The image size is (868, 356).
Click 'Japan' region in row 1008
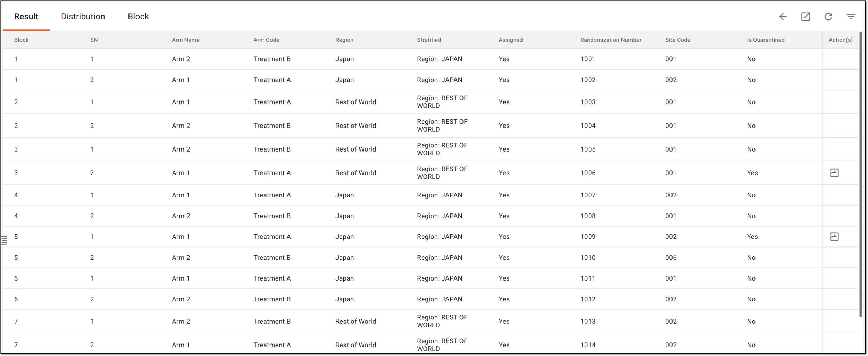point(344,216)
